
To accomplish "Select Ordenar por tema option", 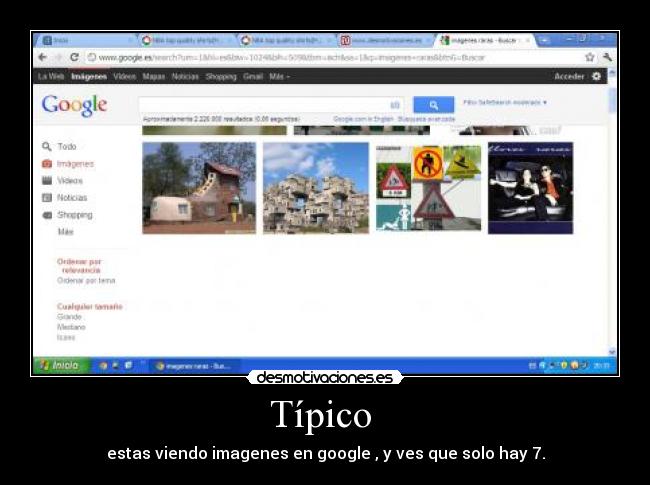I will (x=86, y=281).
